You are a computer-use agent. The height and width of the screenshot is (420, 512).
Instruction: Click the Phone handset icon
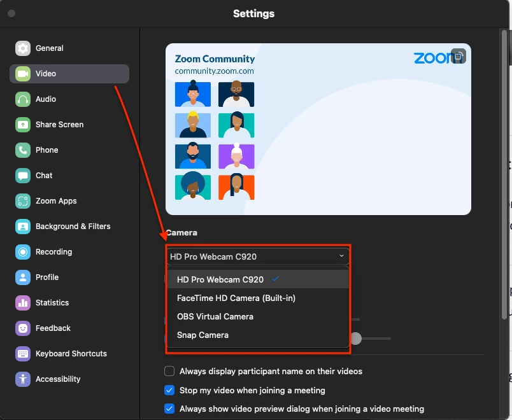(23, 150)
